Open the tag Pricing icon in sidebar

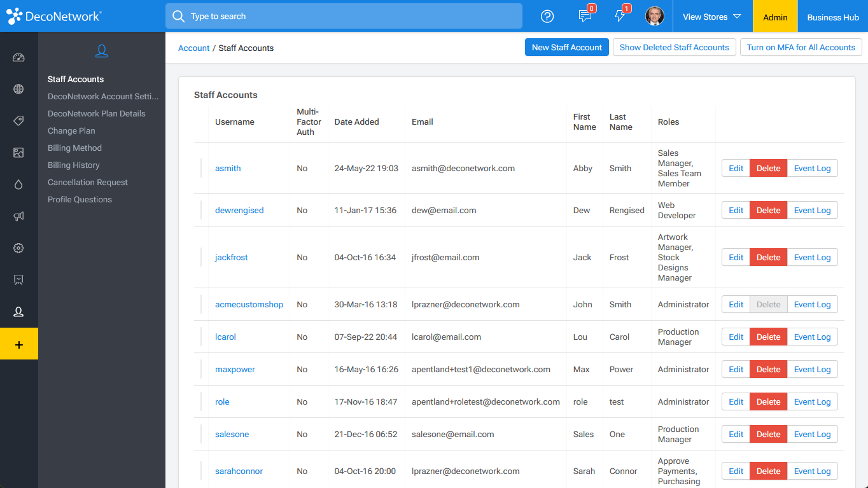click(x=19, y=120)
